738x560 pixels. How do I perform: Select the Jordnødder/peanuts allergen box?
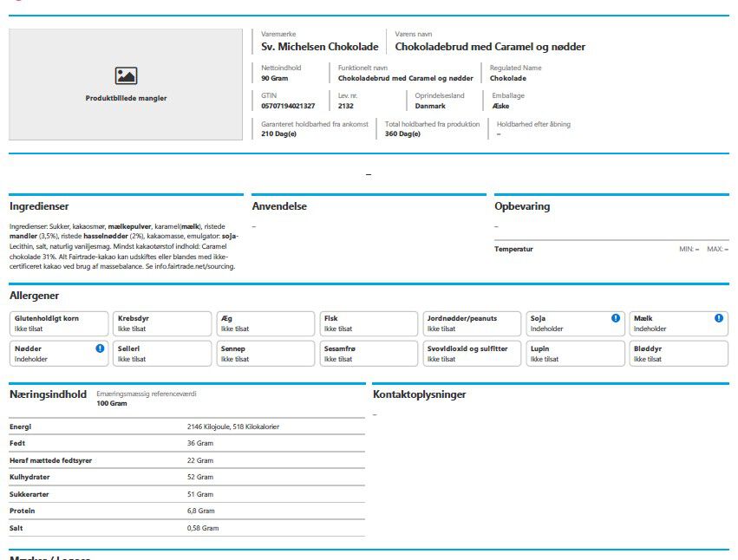coord(472,323)
